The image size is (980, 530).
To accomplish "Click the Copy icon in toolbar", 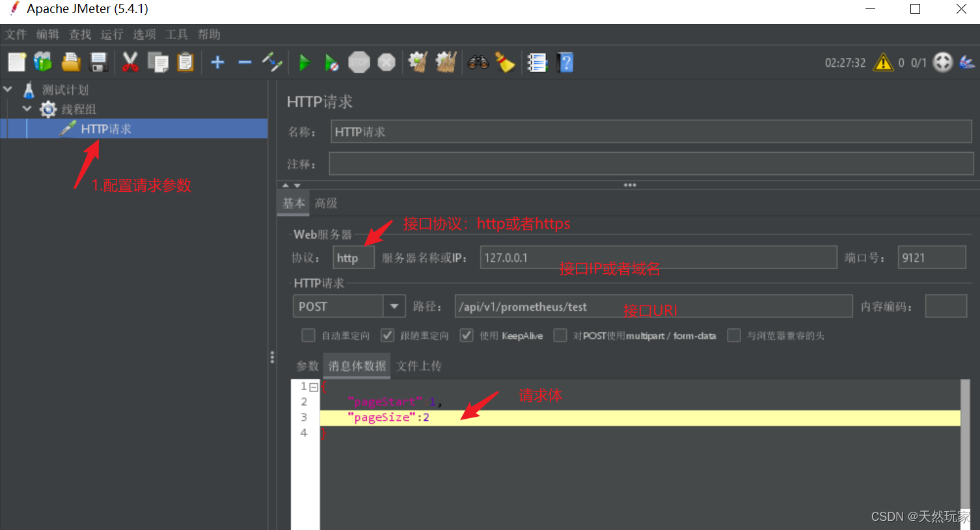I will tap(157, 62).
